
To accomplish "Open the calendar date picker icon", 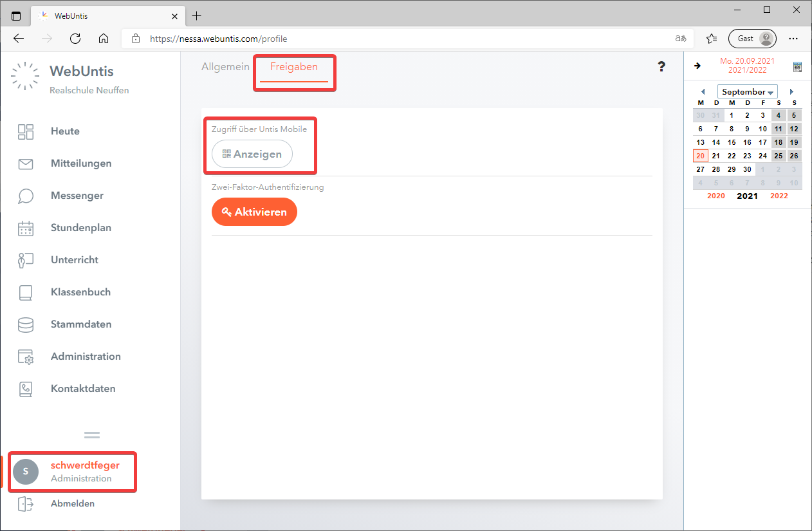I will [x=797, y=66].
